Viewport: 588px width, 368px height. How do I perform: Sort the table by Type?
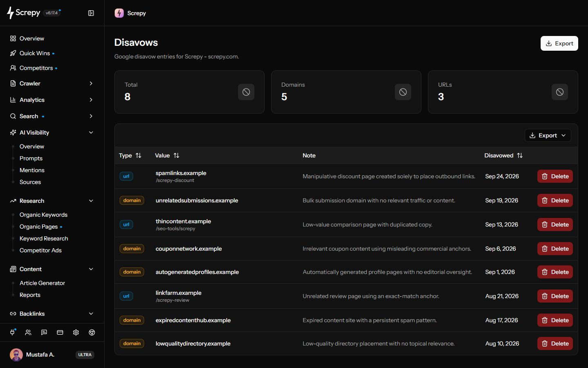tap(130, 155)
